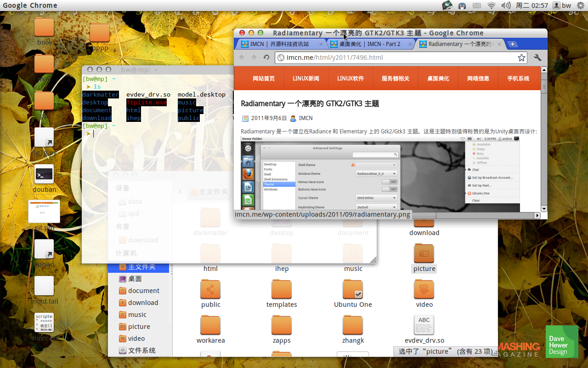
Task: Open the Wi-Fi network indicator
Action: click(492, 6)
